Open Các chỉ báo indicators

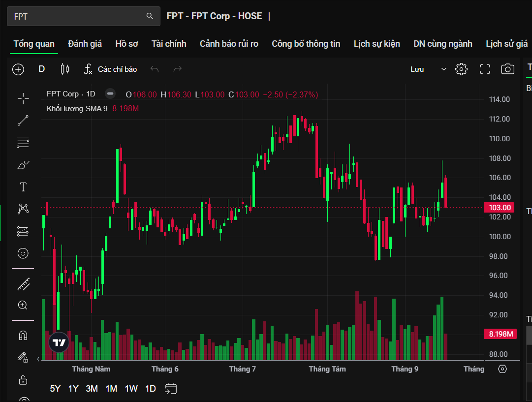111,69
